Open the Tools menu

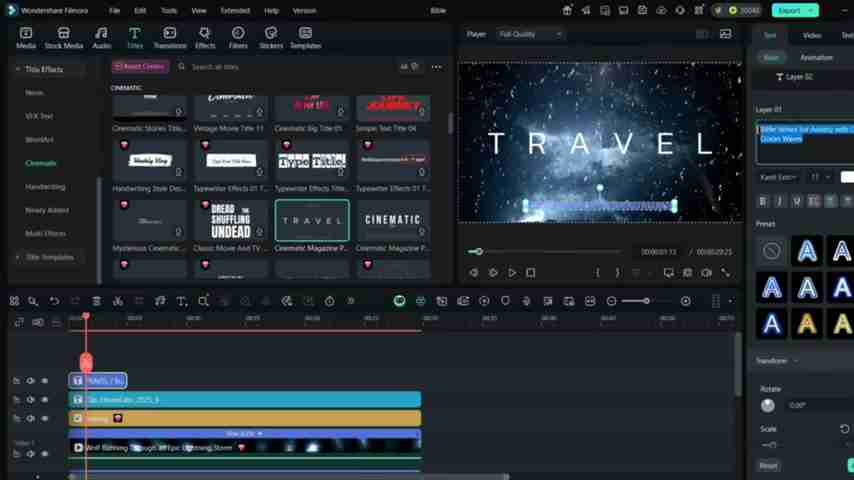coord(169,10)
